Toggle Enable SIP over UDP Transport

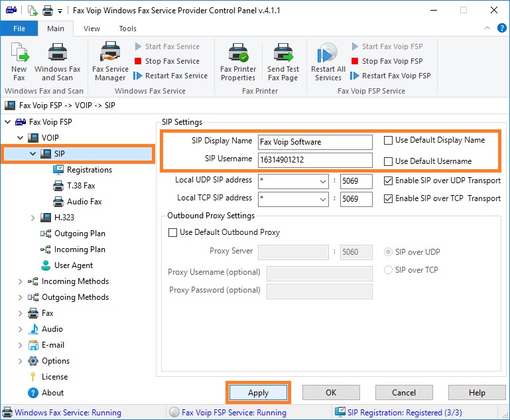tap(388, 181)
